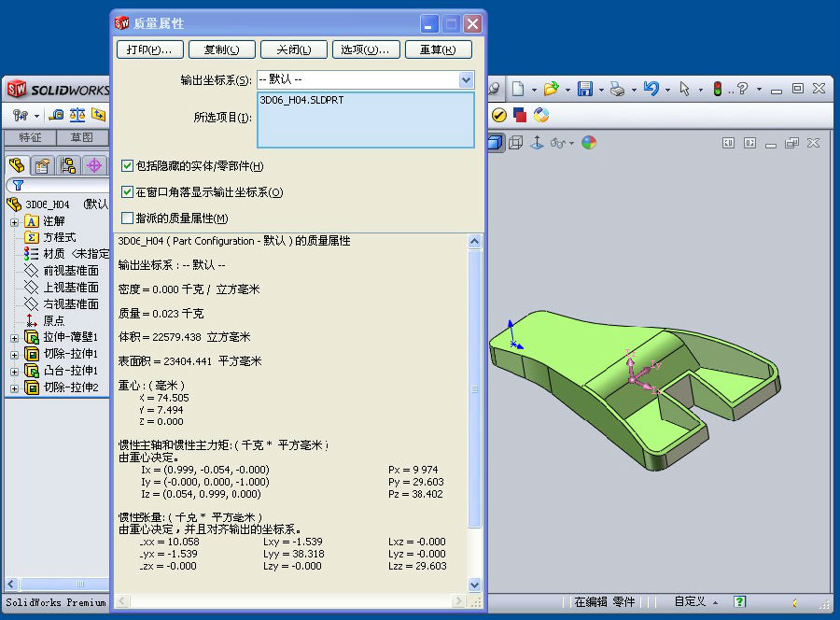Image resolution: width=840 pixels, height=620 pixels.
Task: Click the New document icon
Action: pos(518,89)
